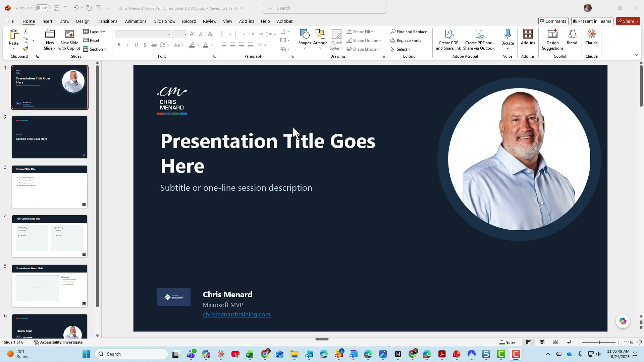Click the Format Painter brush icon
This screenshot has height=362, width=644.
pos(25,49)
